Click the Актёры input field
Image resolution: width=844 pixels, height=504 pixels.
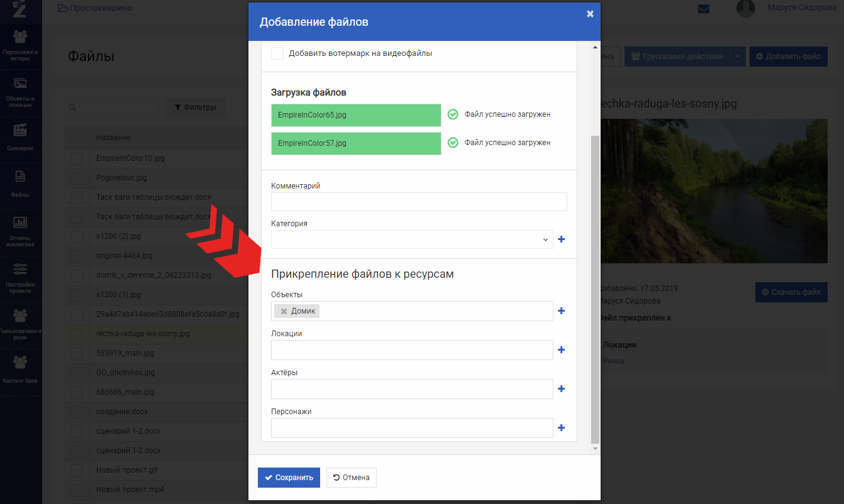(412, 389)
